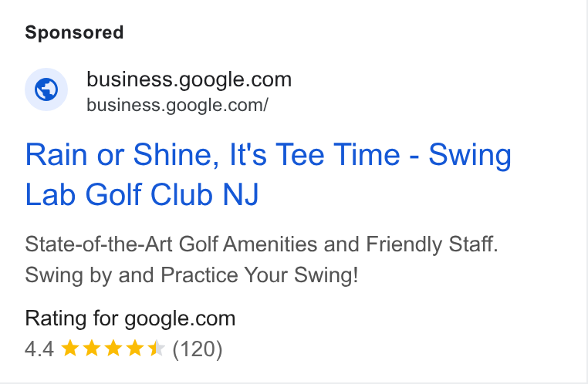
Task: Click 'Swing by and Practice Your Swing!' text
Action: tap(191, 275)
